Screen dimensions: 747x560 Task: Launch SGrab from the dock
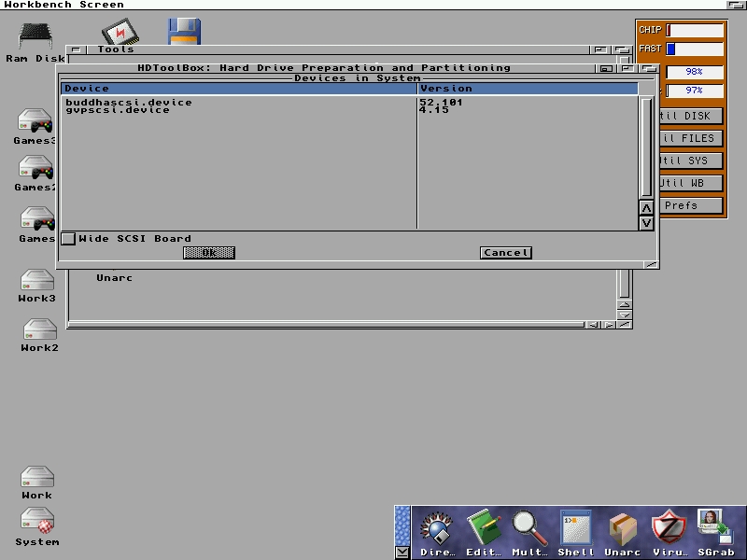(x=715, y=533)
